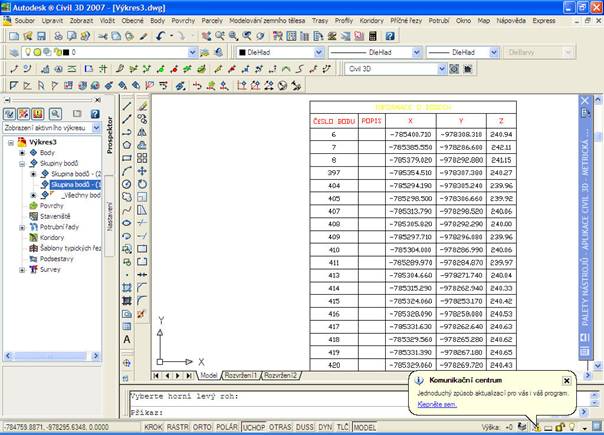Click the Toolspace horizontal scrollbar

pos(52,356)
